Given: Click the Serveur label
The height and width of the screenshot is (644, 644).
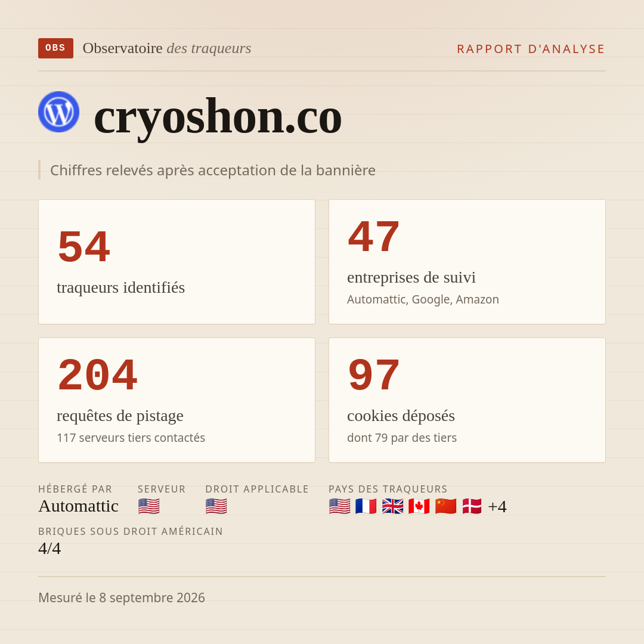Looking at the screenshot, I should point(162,489).
